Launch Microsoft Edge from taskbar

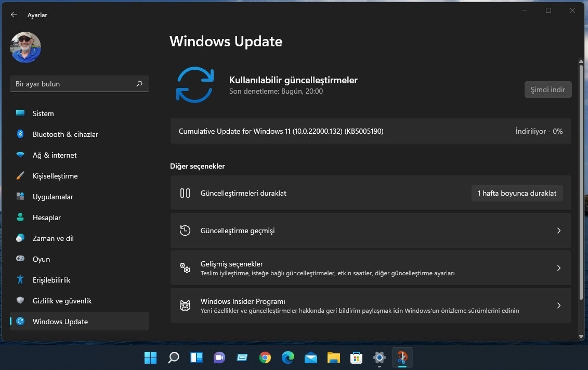point(288,358)
